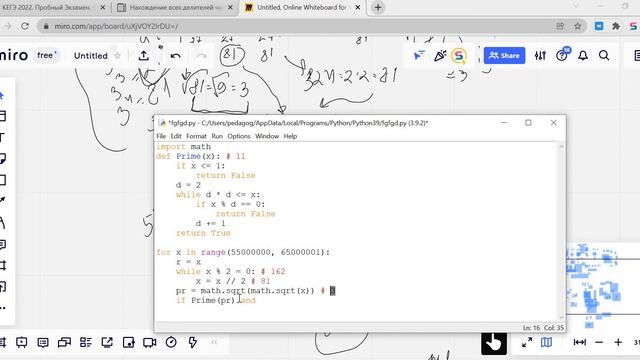
Task: Open search on the board
Action: point(604,56)
